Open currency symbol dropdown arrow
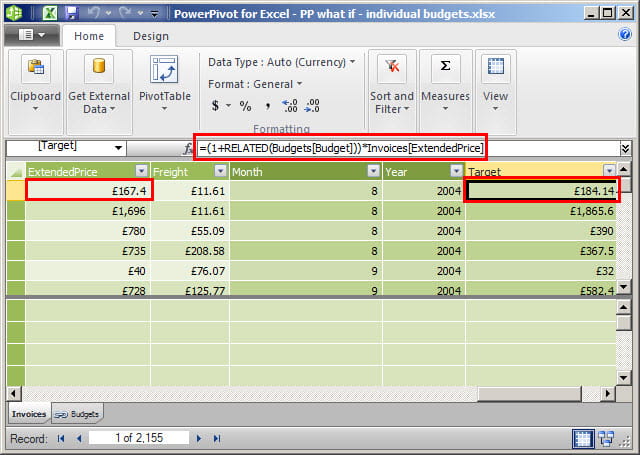Image resolution: width=640 pixels, height=455 pixels. 228,106
